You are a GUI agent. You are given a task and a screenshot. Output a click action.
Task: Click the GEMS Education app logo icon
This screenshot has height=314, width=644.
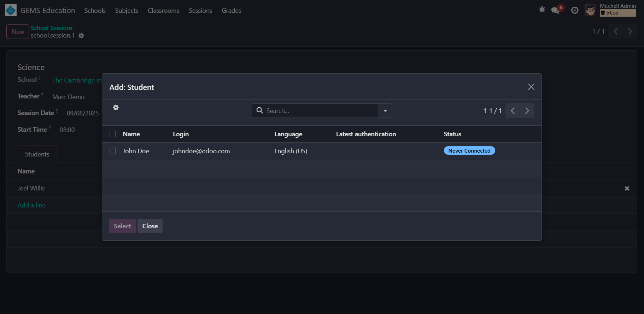pos(11,10)
